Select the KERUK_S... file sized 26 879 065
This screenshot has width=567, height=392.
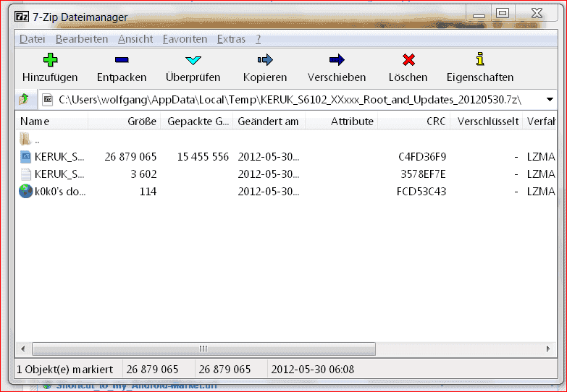(x=59, y=157)
